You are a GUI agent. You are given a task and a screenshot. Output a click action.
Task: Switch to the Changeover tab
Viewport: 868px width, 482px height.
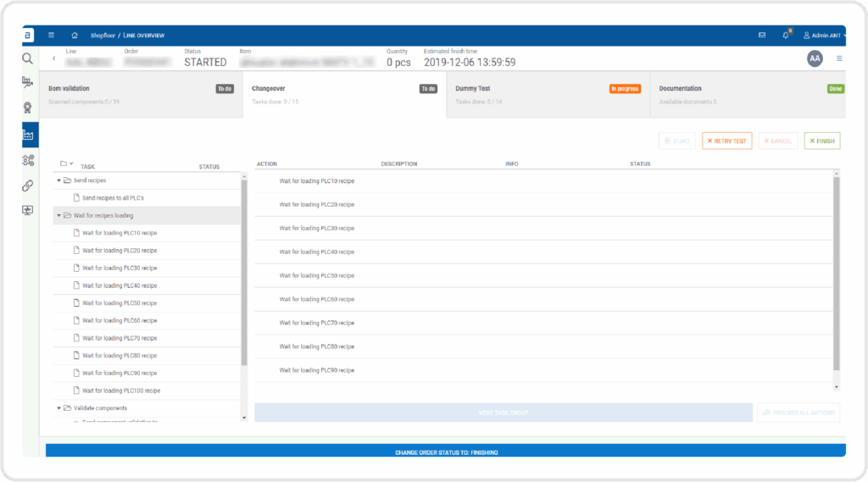(x=344, y=95)
